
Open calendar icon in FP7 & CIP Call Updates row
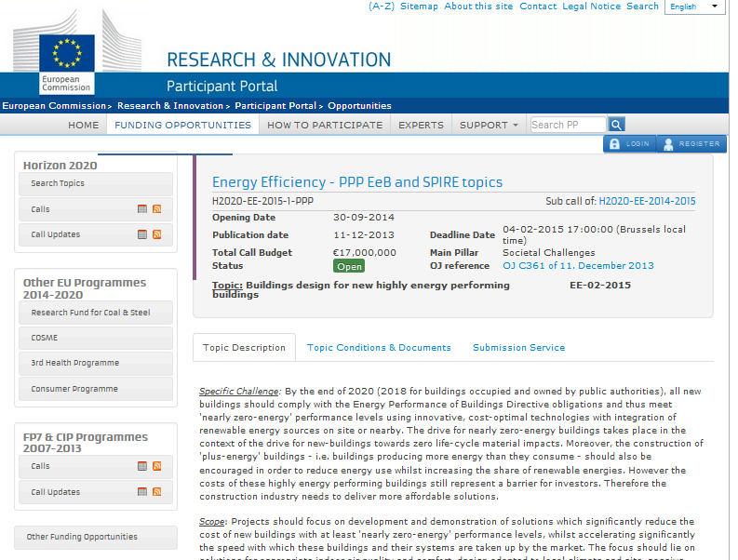pos(142,492)
